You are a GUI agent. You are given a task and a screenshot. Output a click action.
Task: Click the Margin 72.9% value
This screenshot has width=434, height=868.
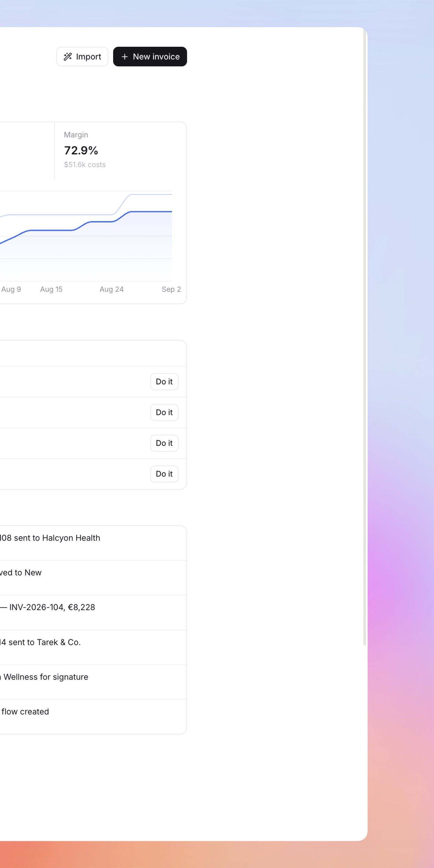tap(81, 150)
